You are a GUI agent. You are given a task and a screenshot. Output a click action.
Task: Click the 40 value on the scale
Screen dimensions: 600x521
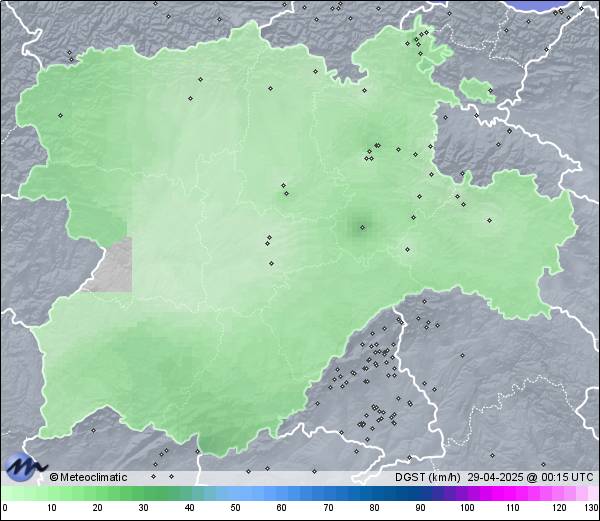pyautogui.click(x=189, y=508)
